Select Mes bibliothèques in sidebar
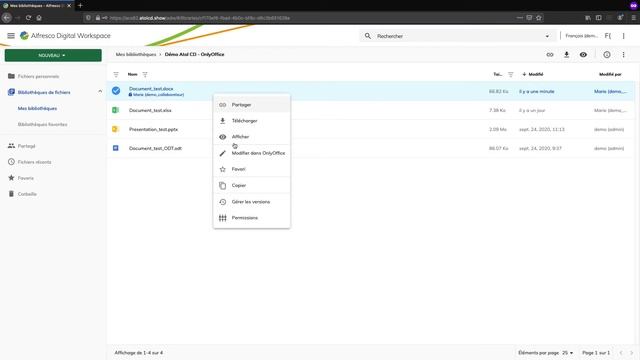Screen dimensions: 640x360 pyautogui.click(x=37, y=109)
